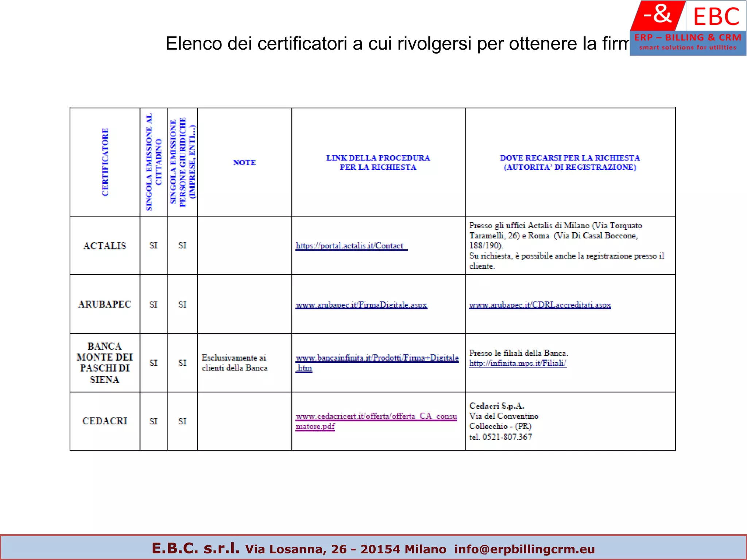747x560 pixels.
Task: Click Banca Monte dei Paschi SI under persone giuridiche
Action: tap(182, 363)
